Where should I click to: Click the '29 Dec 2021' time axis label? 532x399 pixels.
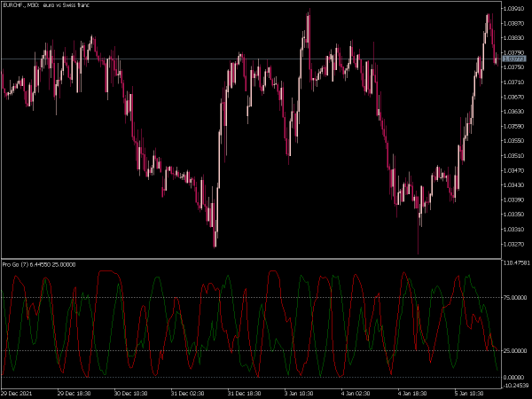(x=17, y=394)
